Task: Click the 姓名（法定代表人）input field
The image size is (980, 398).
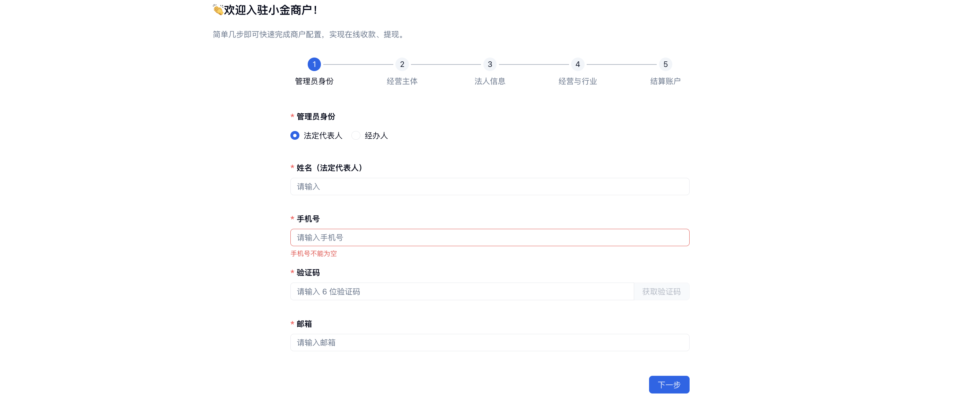Action: click(490, 187)
